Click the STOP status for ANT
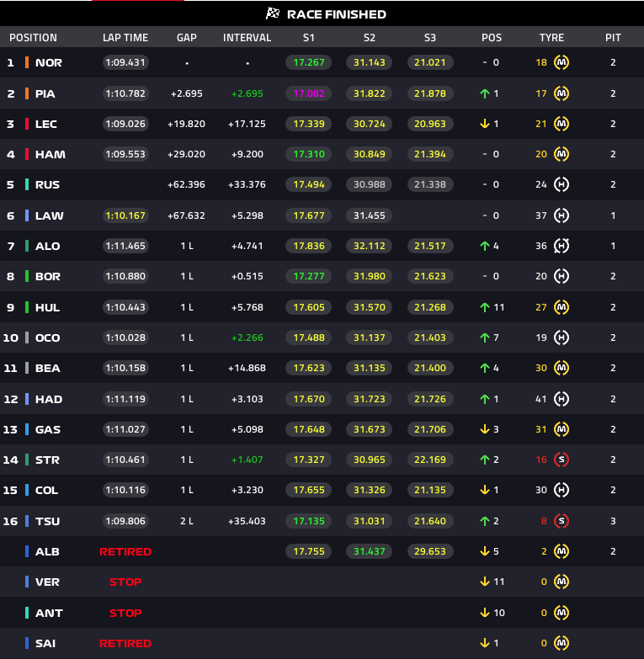The height and width of the screenshot is (659, 644). (x=125, y=614)
